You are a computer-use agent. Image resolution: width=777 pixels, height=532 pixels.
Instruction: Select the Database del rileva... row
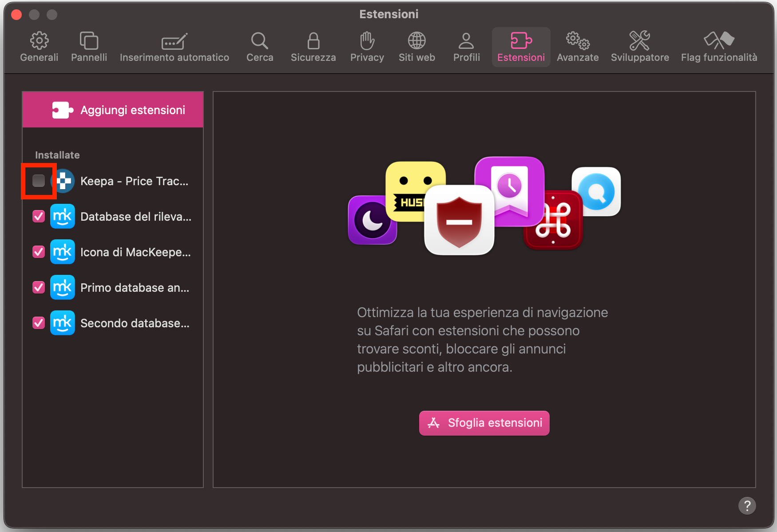click(113, 216)
